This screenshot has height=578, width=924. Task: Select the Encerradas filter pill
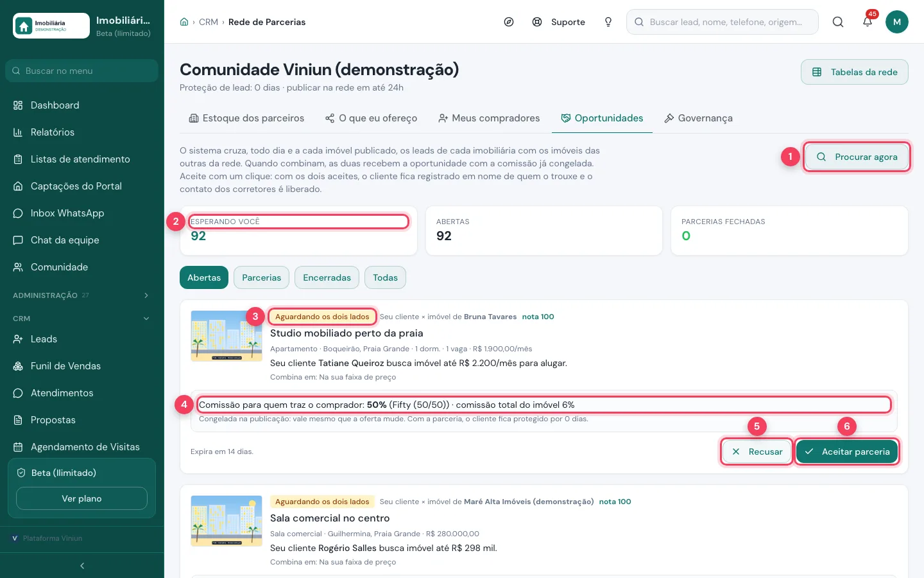click(327, 277)
